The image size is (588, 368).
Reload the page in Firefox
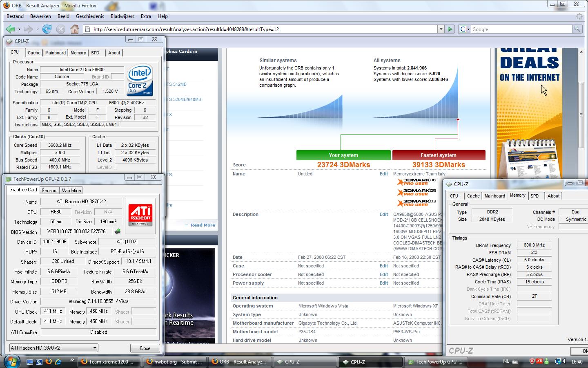[x=47, y=29]
